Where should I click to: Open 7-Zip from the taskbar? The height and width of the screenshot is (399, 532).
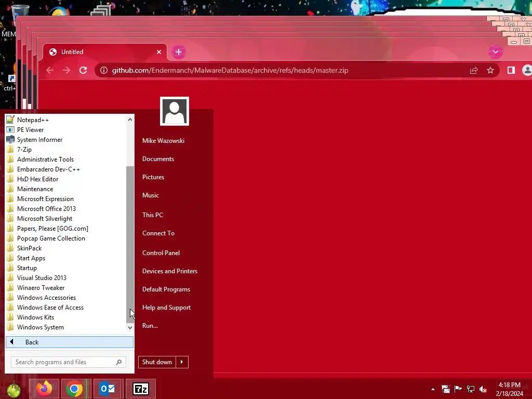coord(140,389)
